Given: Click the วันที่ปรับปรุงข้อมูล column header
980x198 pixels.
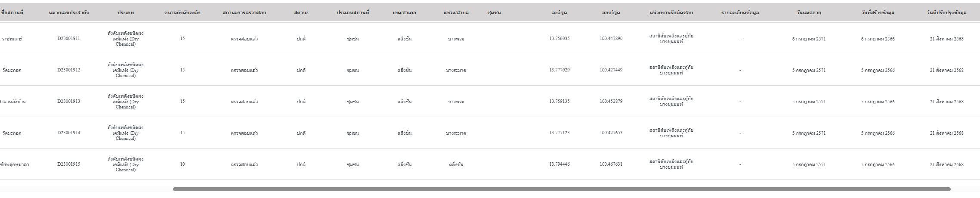Looking at the screenshot, I should click(x=947, y=12).
